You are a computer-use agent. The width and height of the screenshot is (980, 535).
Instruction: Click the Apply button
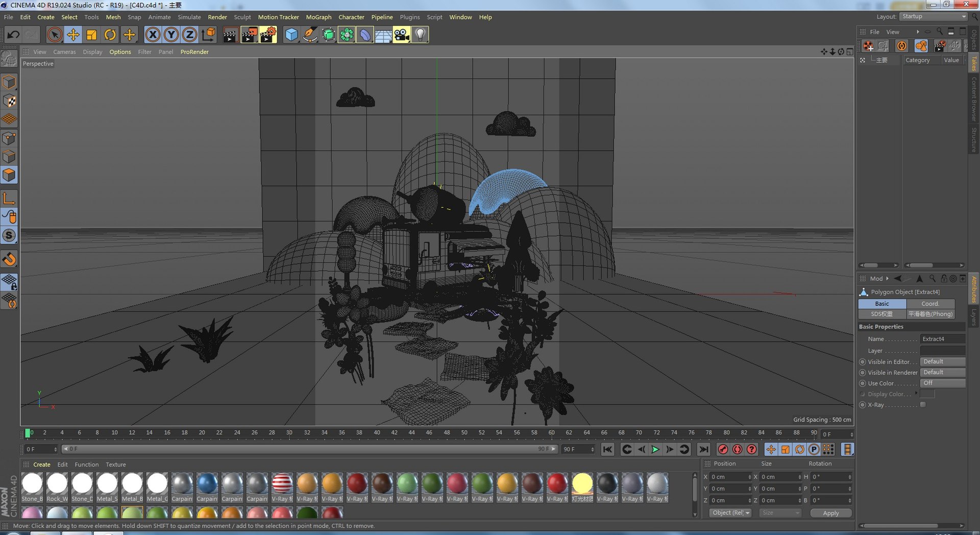(830, 513)
